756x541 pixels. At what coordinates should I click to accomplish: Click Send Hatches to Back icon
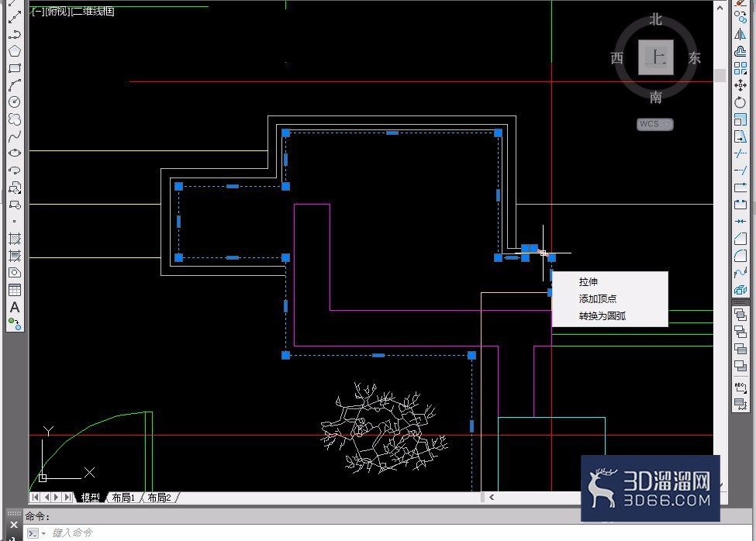click(740, 403)
